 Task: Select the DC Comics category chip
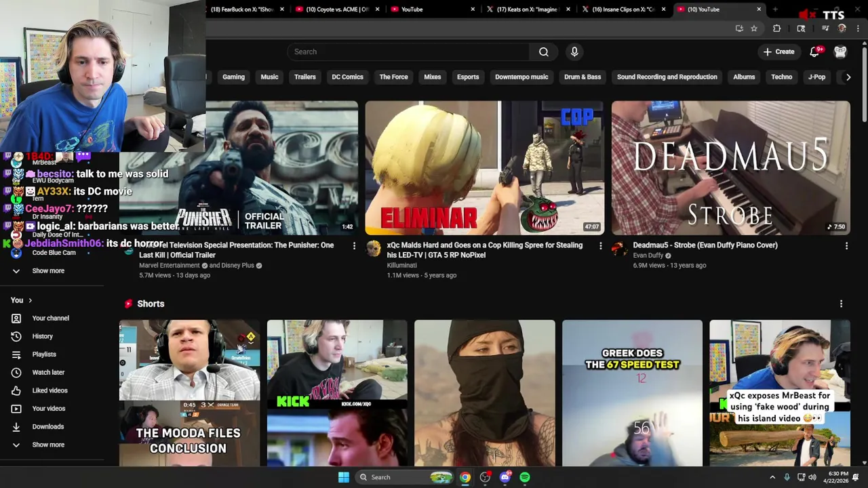pyautogui.click(x=347, y=77)
